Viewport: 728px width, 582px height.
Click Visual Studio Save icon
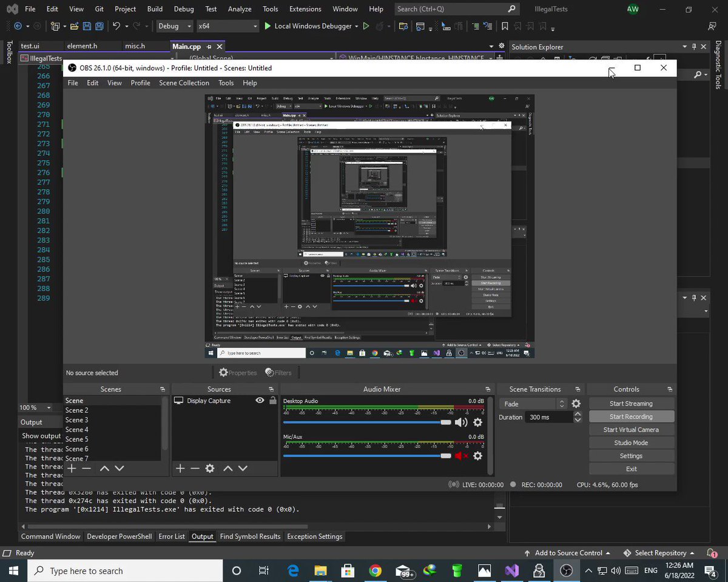[x=87, y=26]
